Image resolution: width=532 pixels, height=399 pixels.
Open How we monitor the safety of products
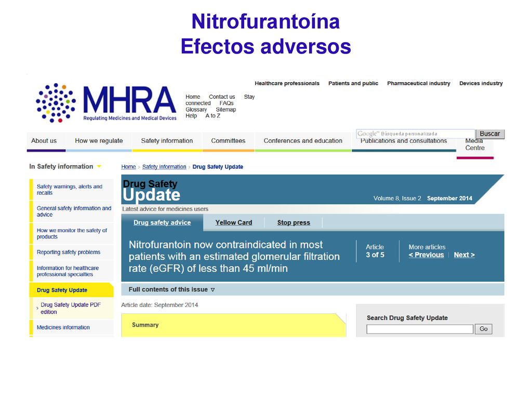click(x=72, y=233)
